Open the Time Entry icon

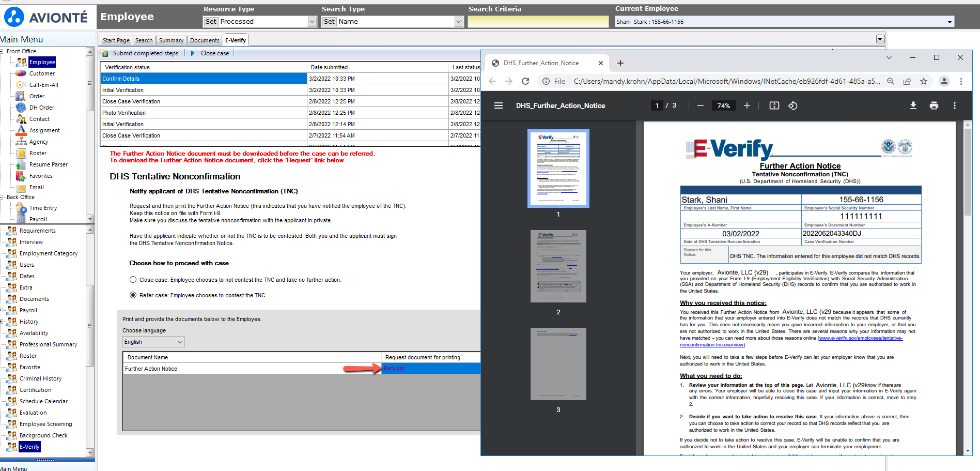[x=21, y=208]
